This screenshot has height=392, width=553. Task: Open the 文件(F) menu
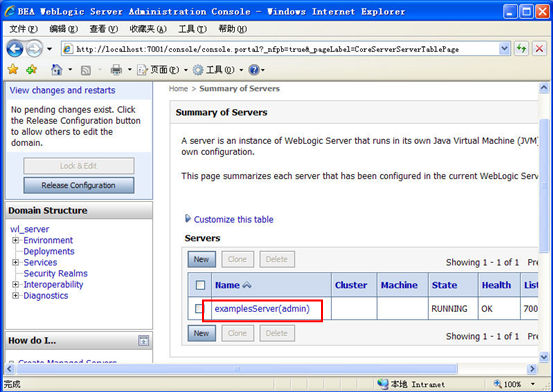click(x=23, y=29)
